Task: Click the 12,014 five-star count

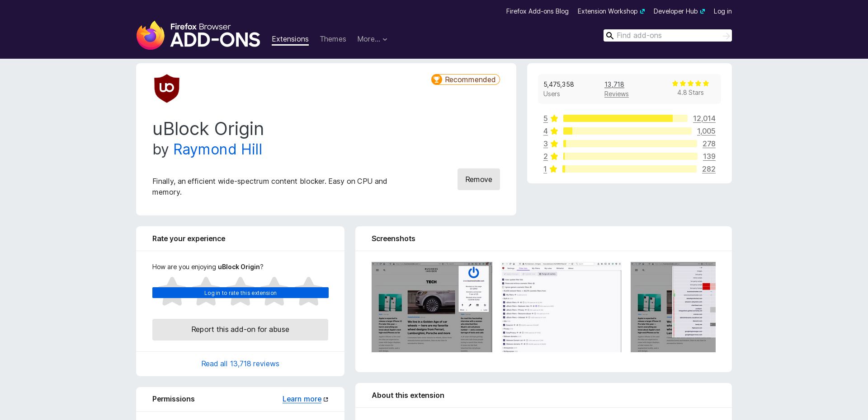Action: click(x=704, y=118)
